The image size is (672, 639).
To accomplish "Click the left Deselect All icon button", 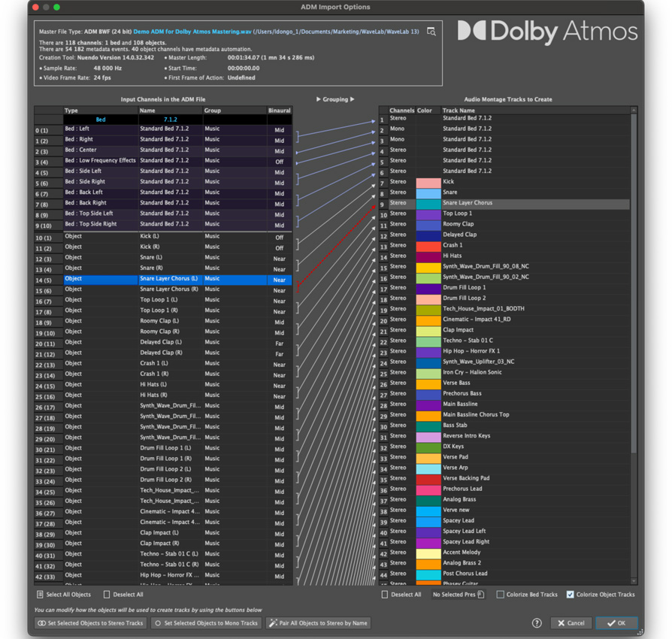I will point(107,595).
